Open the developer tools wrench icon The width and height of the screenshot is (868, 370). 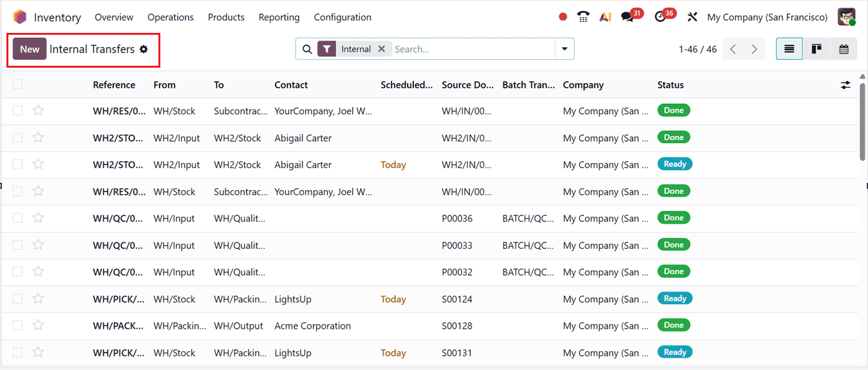coord(692,17)
